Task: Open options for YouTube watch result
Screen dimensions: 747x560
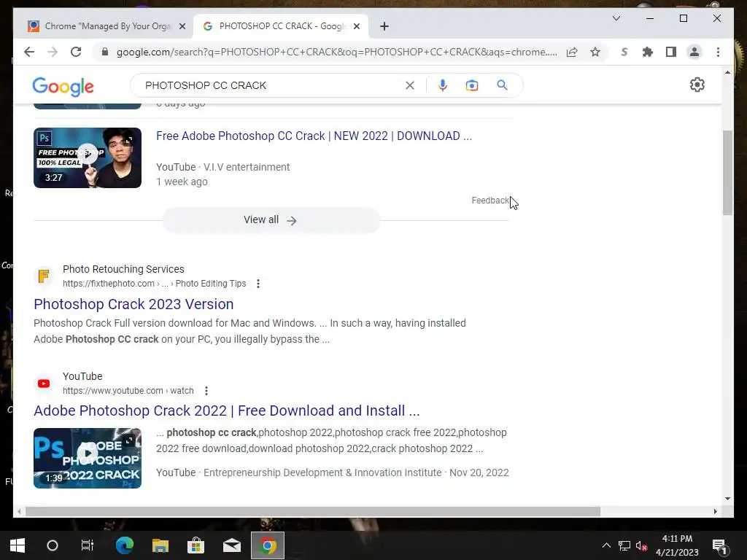Action: (x=206, y=391)
